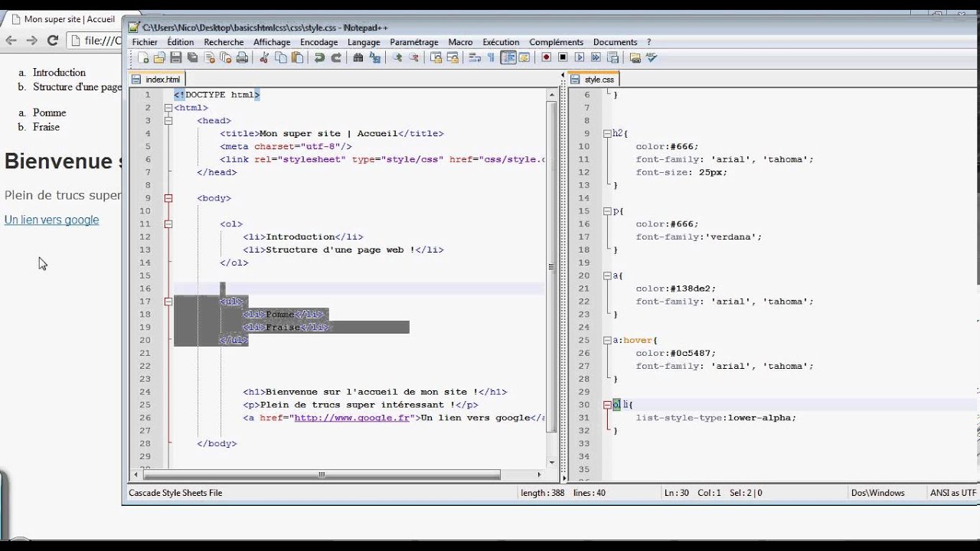
Task: Open the Compléments menu
Action: coord(556,42)
